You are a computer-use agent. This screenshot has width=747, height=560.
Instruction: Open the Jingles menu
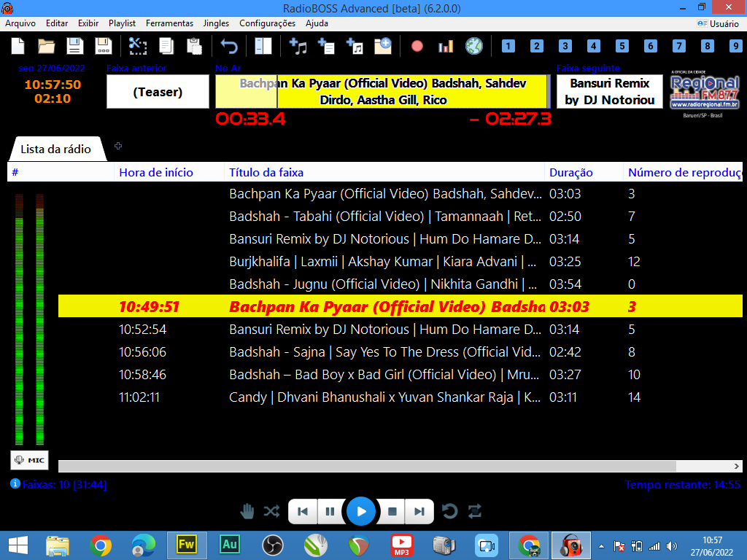216,23
